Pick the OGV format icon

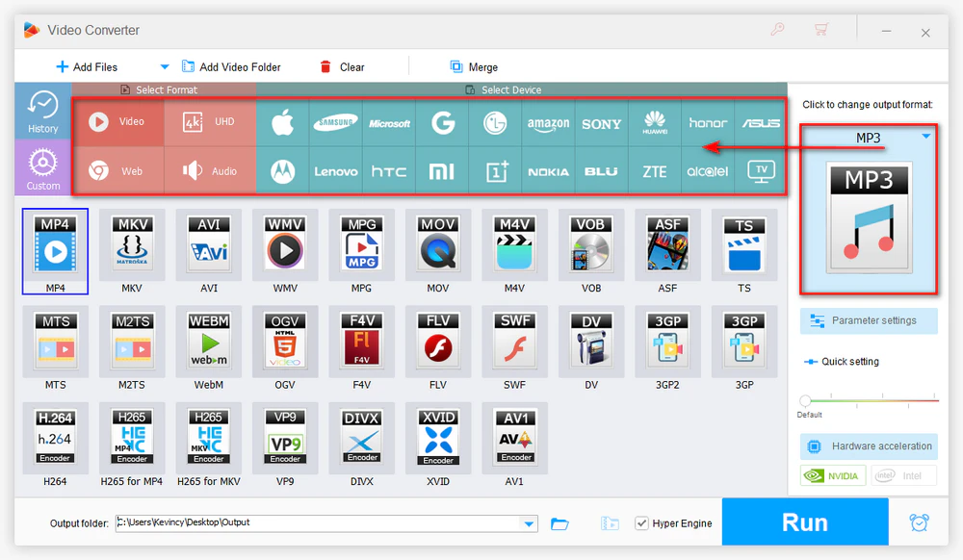pyautogui.click(x=285, y=341)
